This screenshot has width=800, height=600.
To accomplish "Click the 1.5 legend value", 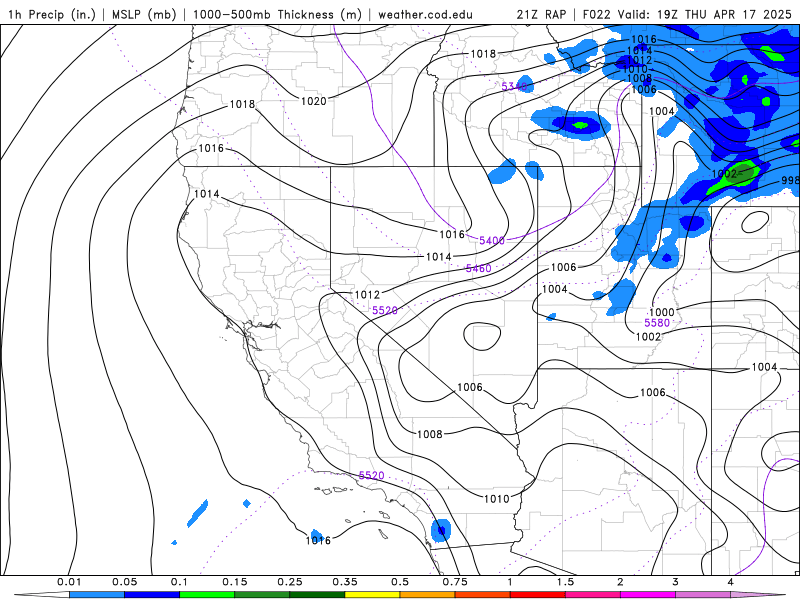I will pos(565,582).
